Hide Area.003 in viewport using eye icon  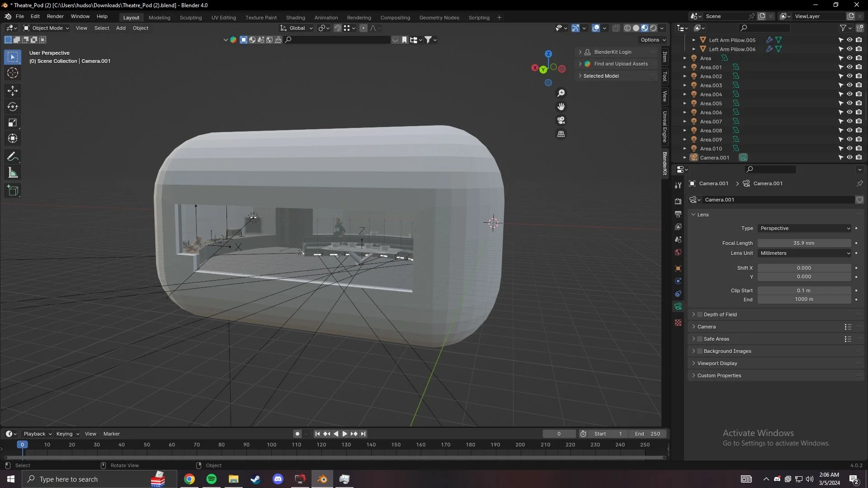[x=849, y=85]
